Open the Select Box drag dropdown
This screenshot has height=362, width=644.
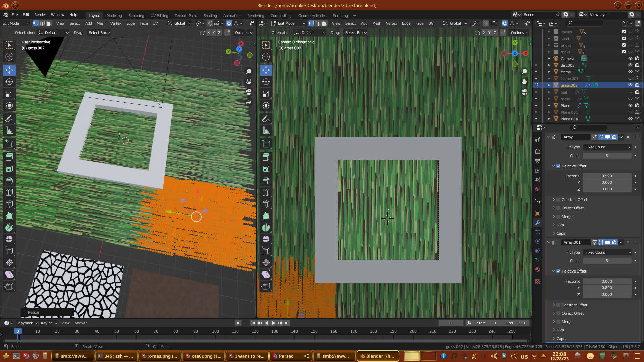(99, 33)
